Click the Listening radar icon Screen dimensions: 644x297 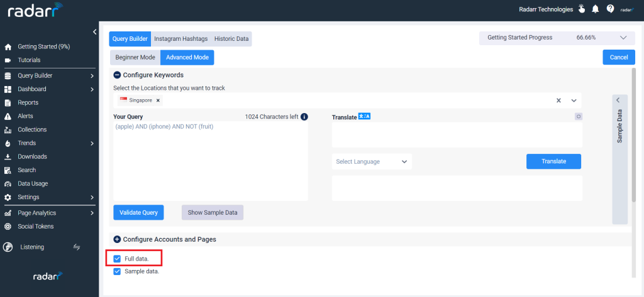[8, 247]
